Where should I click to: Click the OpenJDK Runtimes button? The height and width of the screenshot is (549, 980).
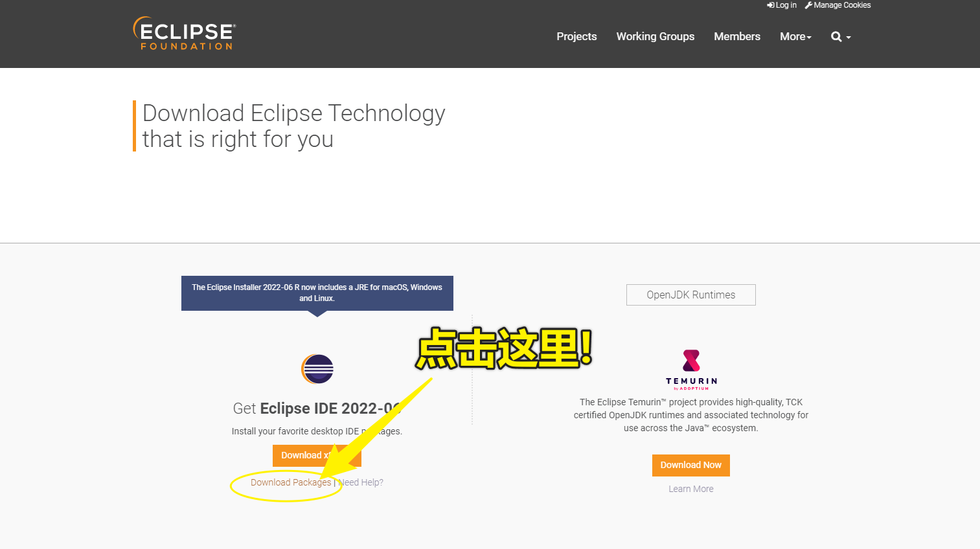[691, 295]
